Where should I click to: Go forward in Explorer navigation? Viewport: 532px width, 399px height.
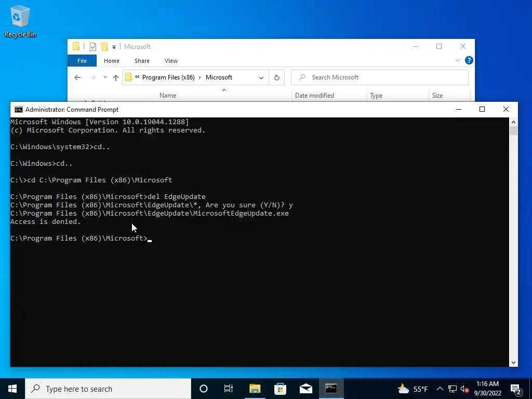pos(92,77)
